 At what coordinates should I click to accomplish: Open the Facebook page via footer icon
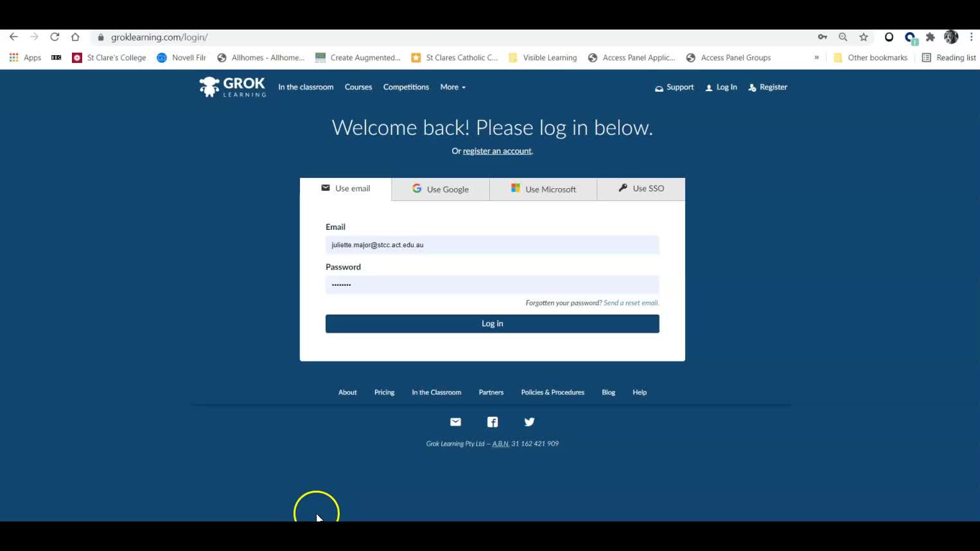[x=492, y=422]
